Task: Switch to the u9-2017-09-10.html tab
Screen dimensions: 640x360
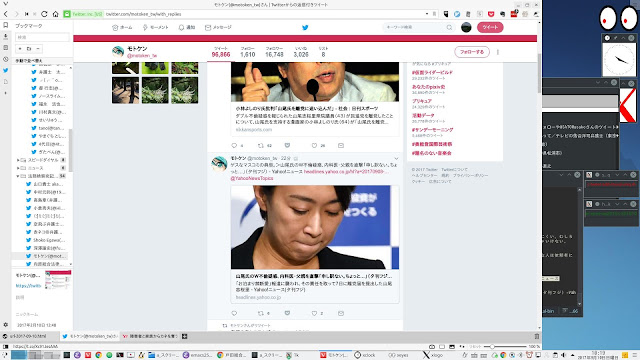Action: pos(29,336)
